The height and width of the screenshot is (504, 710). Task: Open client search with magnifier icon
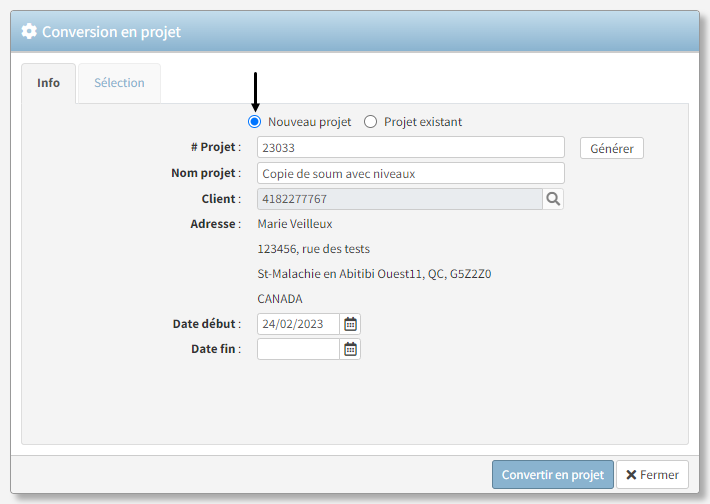click(553, 199)
